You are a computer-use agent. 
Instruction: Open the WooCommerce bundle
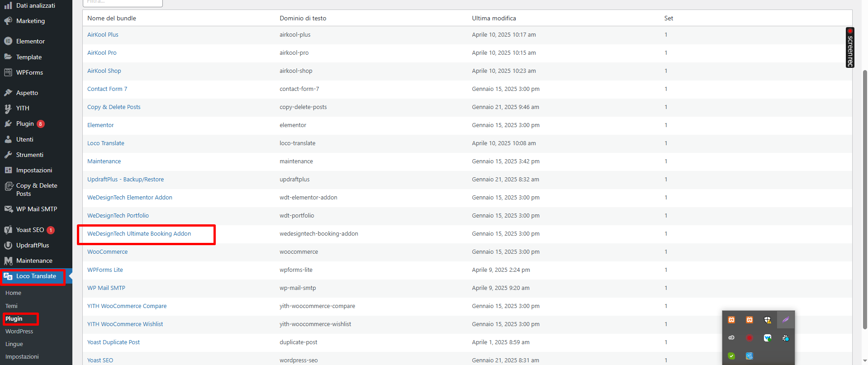[x=108, y=252]
